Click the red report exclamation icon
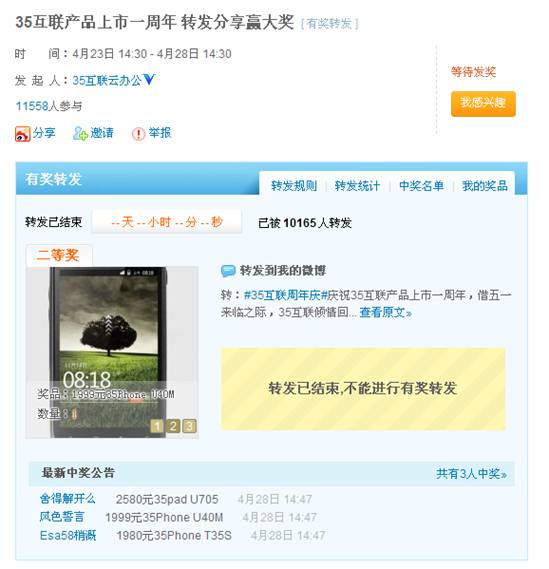The image size is (549, 569). [138, 134]
